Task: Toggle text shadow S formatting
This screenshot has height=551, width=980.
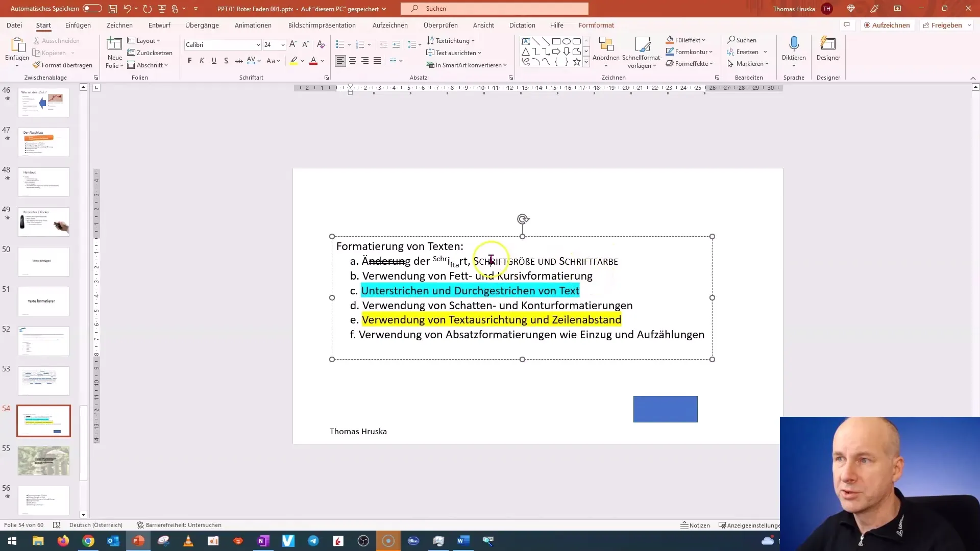Action: (x=226, y=61)
